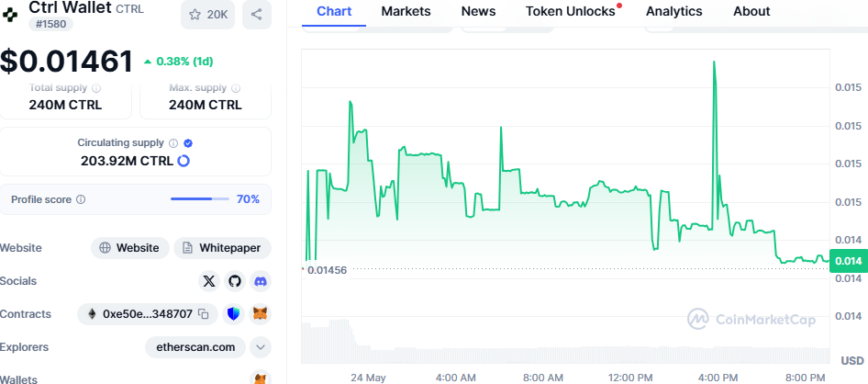
Task: Click the blue shield security icon in Contracts
Action: tap(234, 314)
